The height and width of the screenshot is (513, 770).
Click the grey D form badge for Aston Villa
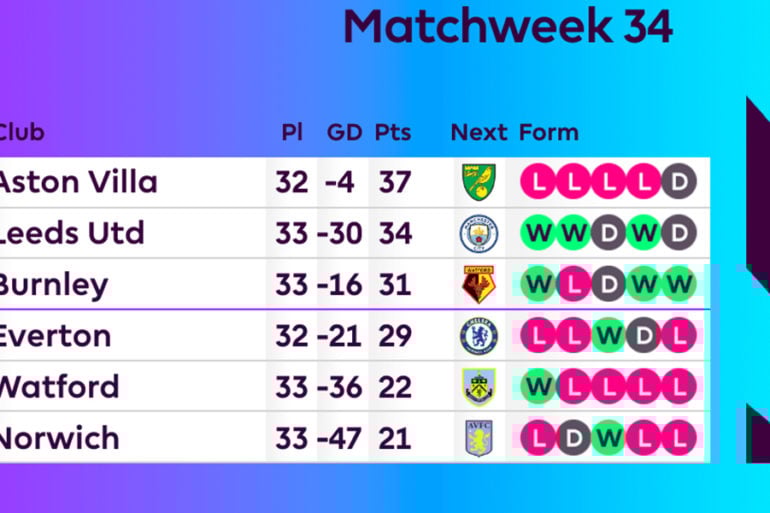(679, 182)
